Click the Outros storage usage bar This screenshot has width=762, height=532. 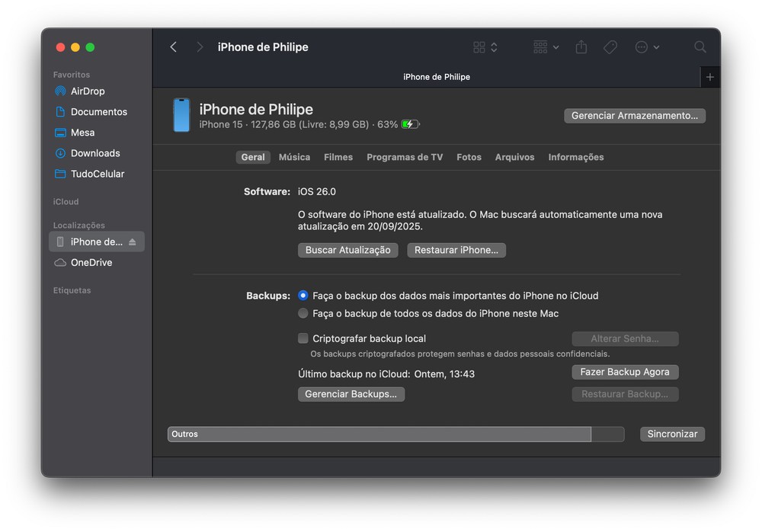pos(379,434)
